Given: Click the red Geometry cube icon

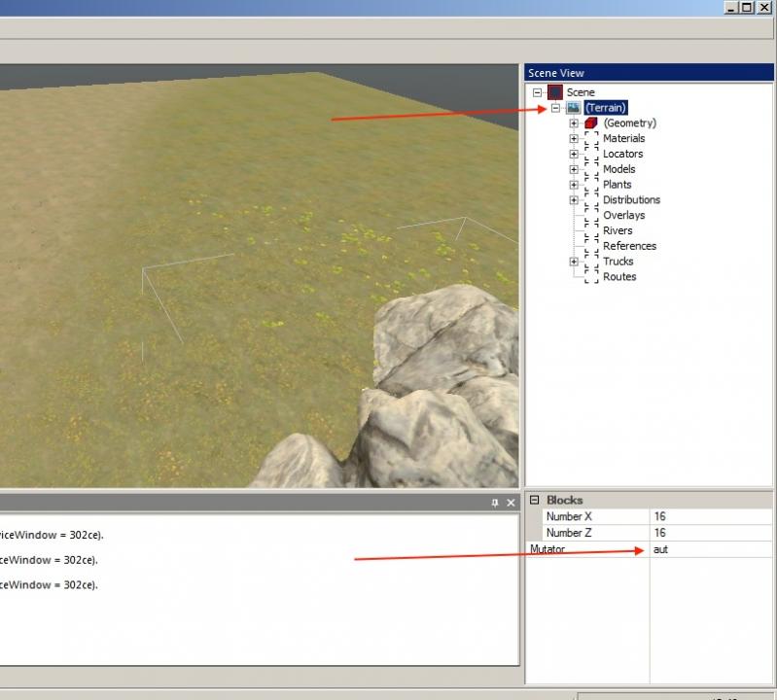Looking at the screenshot, I should (591, 123).
